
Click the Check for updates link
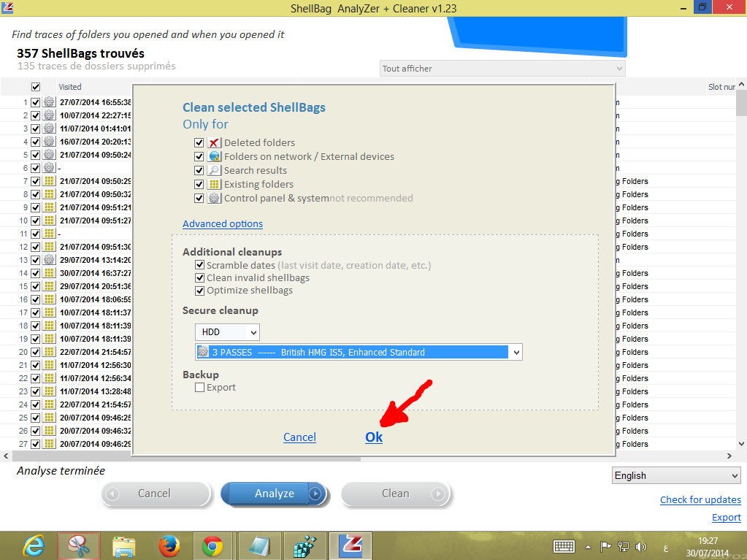tap(700, 500)
